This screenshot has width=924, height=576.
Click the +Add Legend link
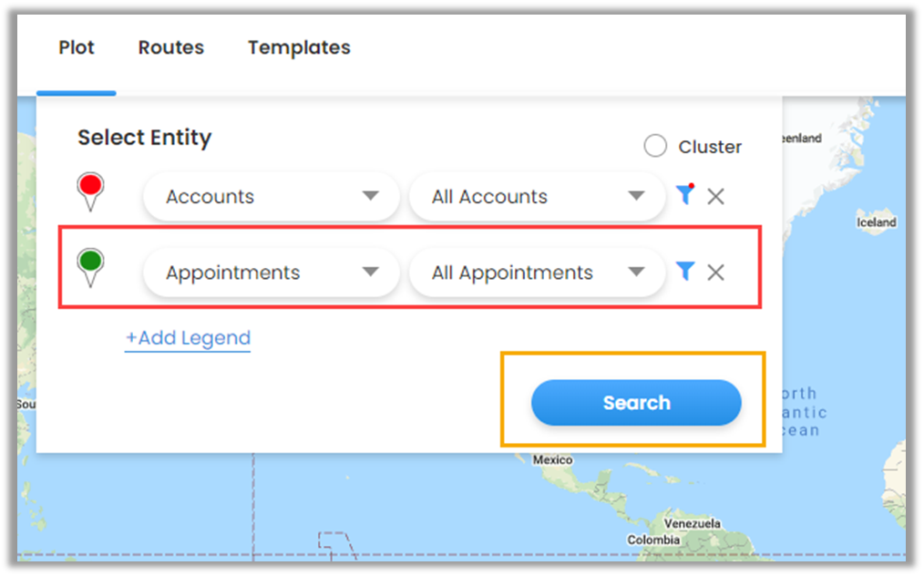[188, 338]
